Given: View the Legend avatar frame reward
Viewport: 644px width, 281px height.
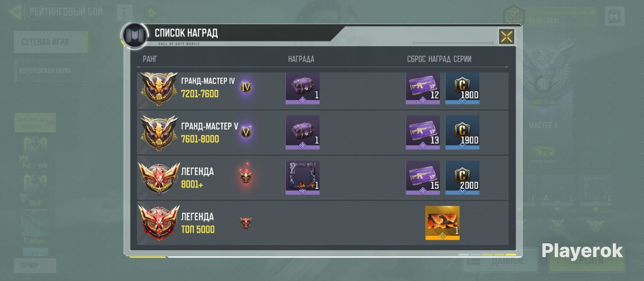Looking at the screenshot, I should tap(302, 178).
